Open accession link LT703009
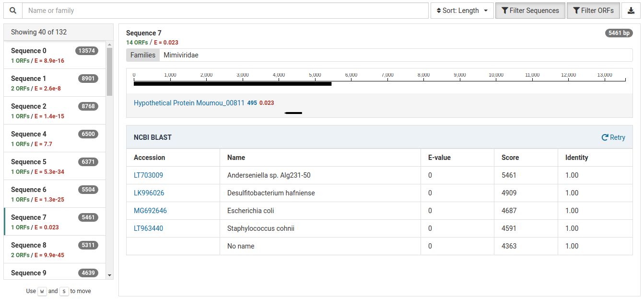 pos(148,175)
